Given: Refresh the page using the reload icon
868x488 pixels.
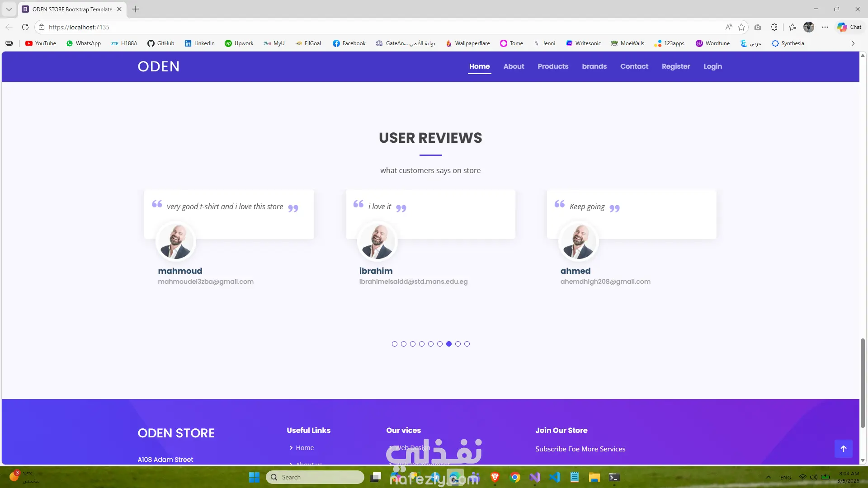Looking at the screenshot, I should [x=25, y=27].
